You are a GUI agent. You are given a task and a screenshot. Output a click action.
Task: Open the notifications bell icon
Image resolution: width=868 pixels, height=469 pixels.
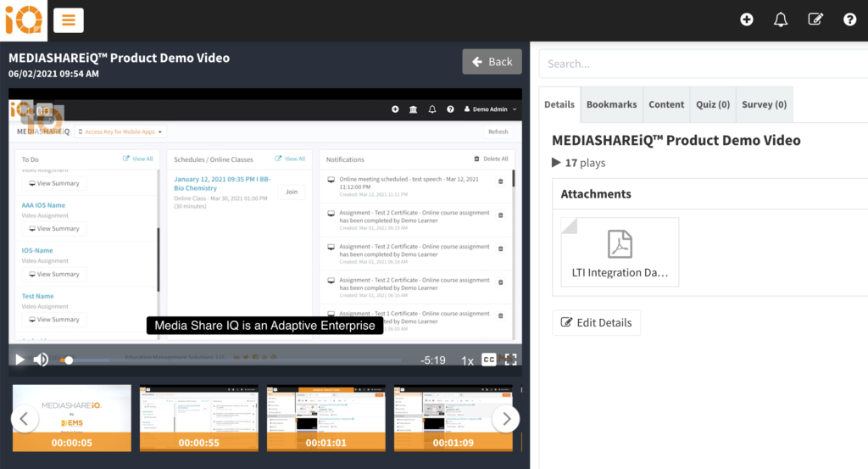click(781, 20)
